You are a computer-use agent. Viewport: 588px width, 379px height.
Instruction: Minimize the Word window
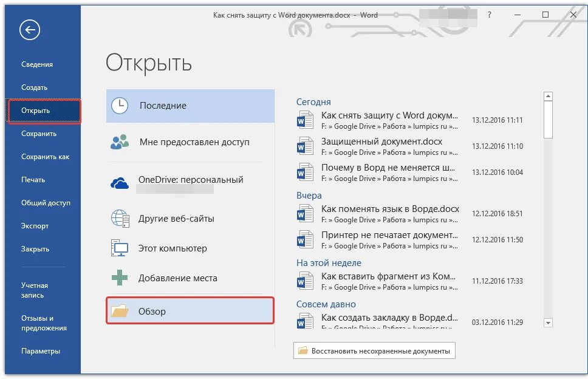(518, 15)
